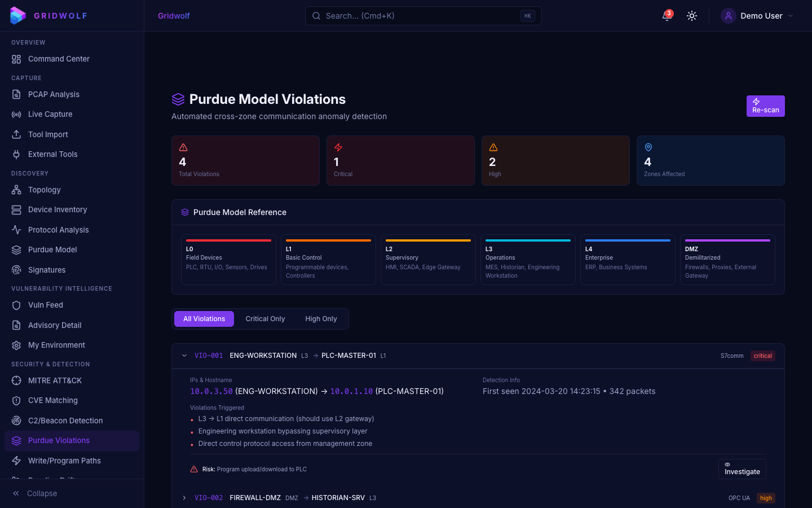The image size is (812, 508).
Task: Open PCAP Analysis in sidebar
Action: coord(54,94)
